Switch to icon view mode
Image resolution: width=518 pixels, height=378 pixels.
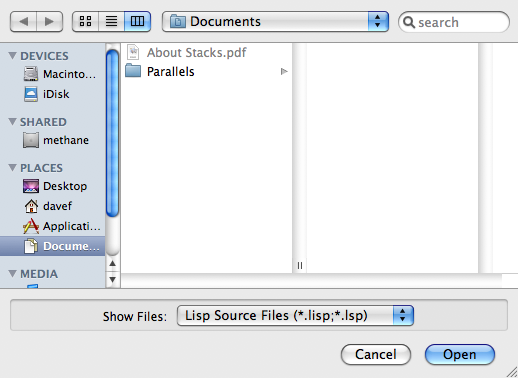(85, 22)
